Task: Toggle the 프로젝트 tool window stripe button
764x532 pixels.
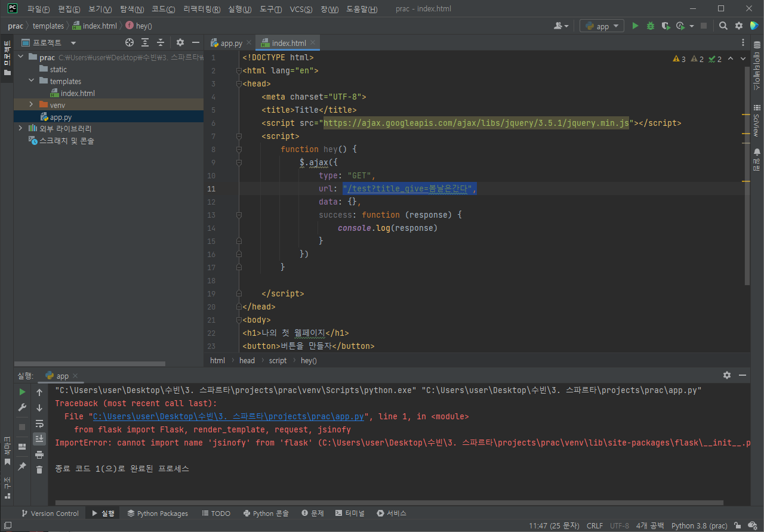Action: (x=7, y=57)
